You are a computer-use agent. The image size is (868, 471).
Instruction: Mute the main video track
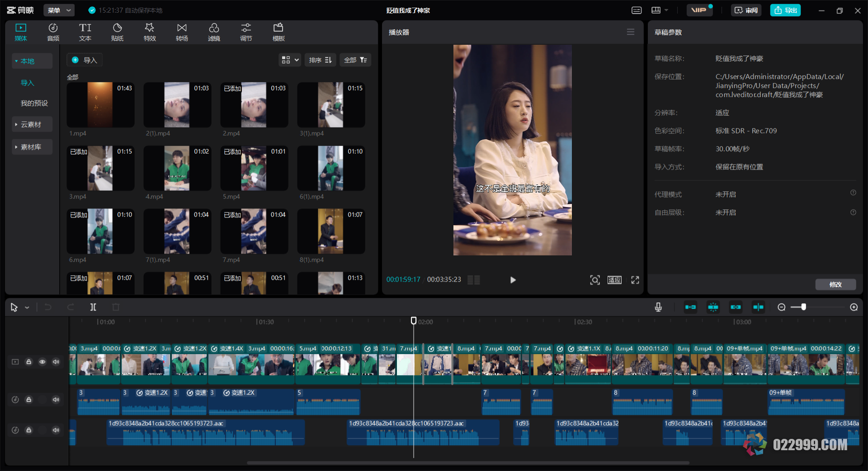(56, 362)
